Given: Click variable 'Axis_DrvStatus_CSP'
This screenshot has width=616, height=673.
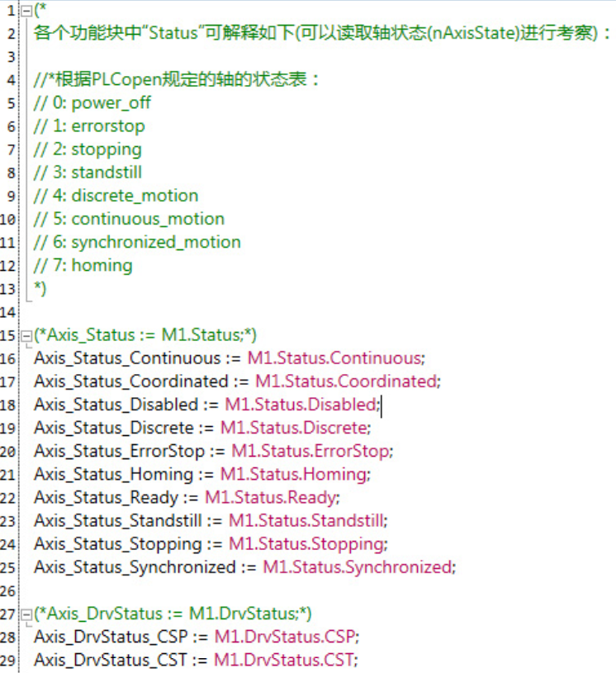Looking at the screenshot, I should (x=111, y=637).
